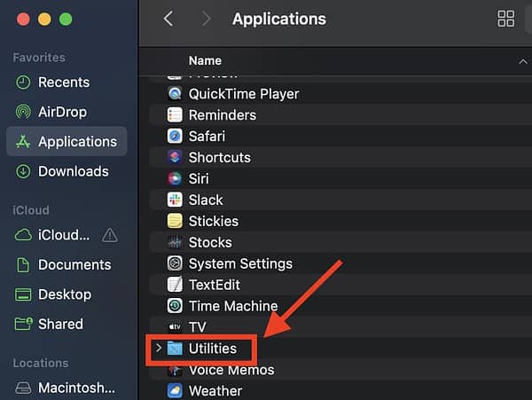
Task: Go to Downloads in the sidebar
Action: [73, 171]
